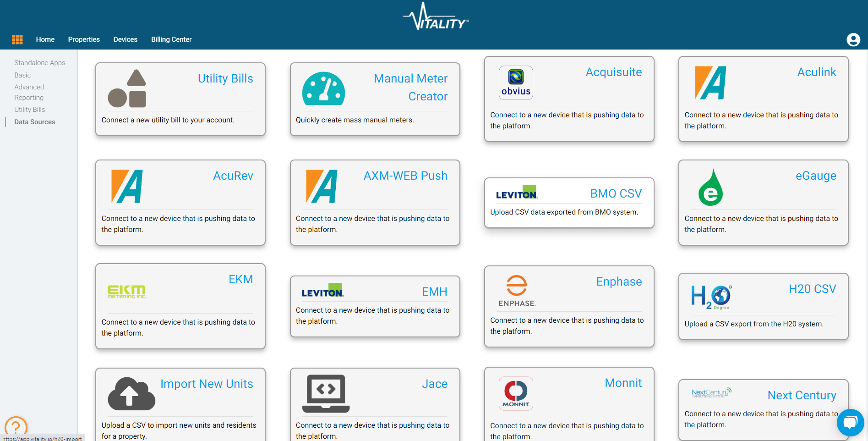The image size is (868, 441).
Task: Click the AXM-WEB Push card logo
Action: pyautogui.click(x=322, y=186)
